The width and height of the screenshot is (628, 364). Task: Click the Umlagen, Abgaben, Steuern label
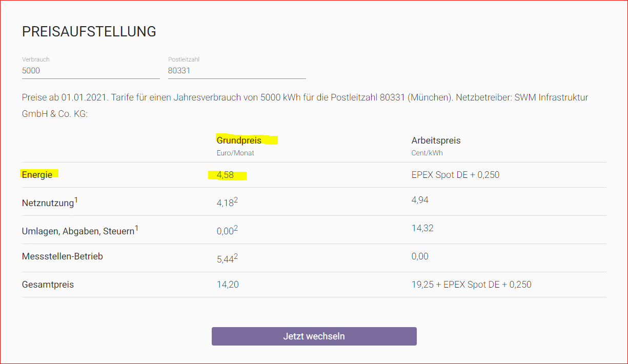[x=78, y=231]
